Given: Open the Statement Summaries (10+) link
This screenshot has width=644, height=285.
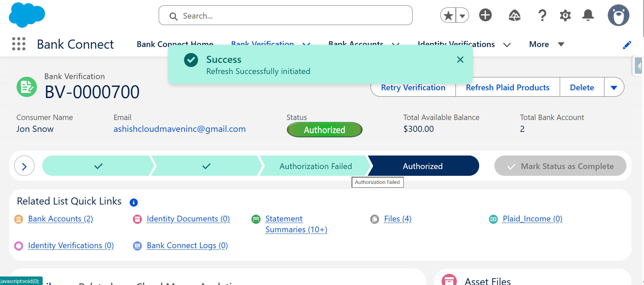Looking at the screenshot, I should 296,224.
